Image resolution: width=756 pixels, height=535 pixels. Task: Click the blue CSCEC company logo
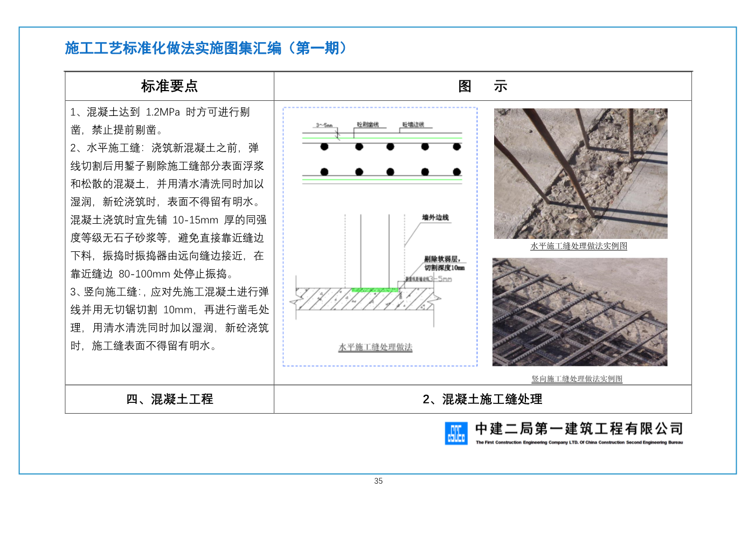(x=456, y=433)
